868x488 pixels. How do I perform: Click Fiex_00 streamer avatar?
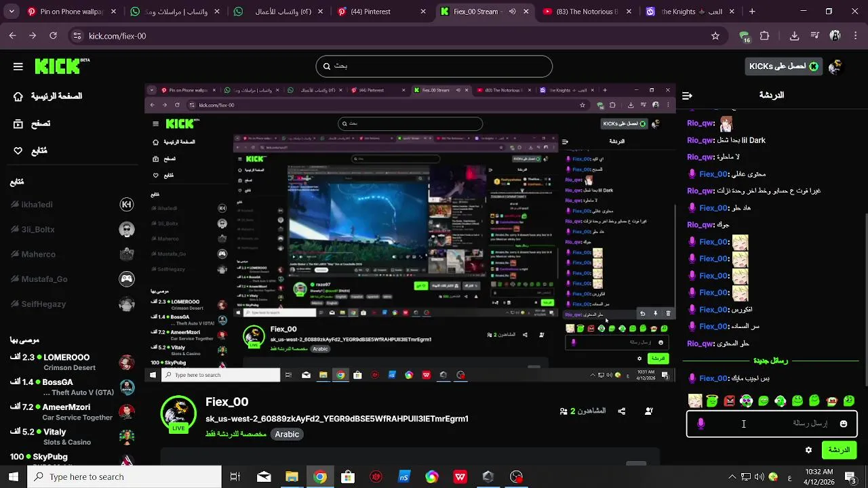(178, 413)
